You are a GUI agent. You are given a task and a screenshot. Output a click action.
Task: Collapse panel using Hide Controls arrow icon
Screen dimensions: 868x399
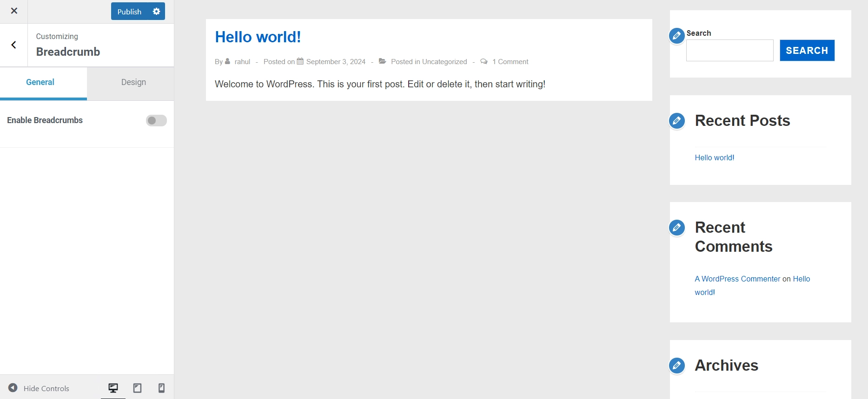click(x=13, y=388)
